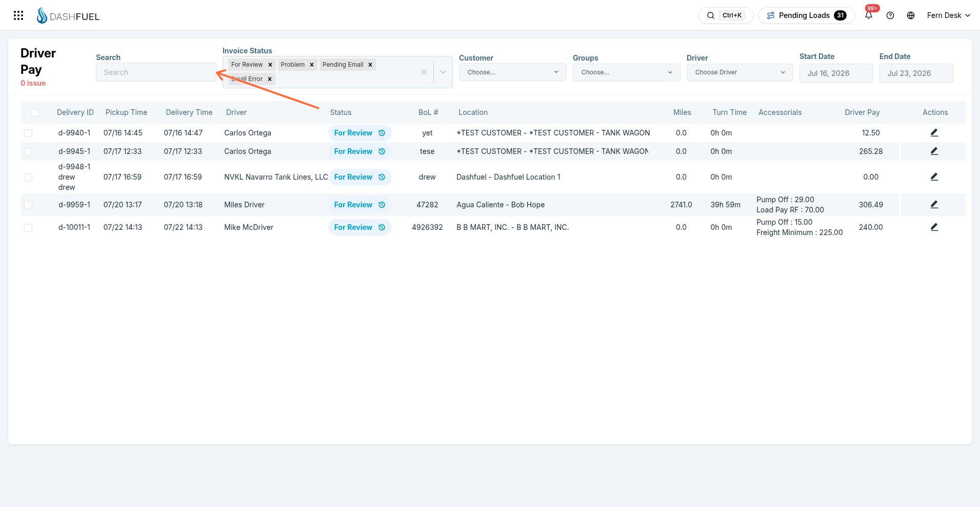Viewport: 980px width, 507px height.
Task: Edit delivery d-9940-1 with pencil icon
Action: point(934,133)
